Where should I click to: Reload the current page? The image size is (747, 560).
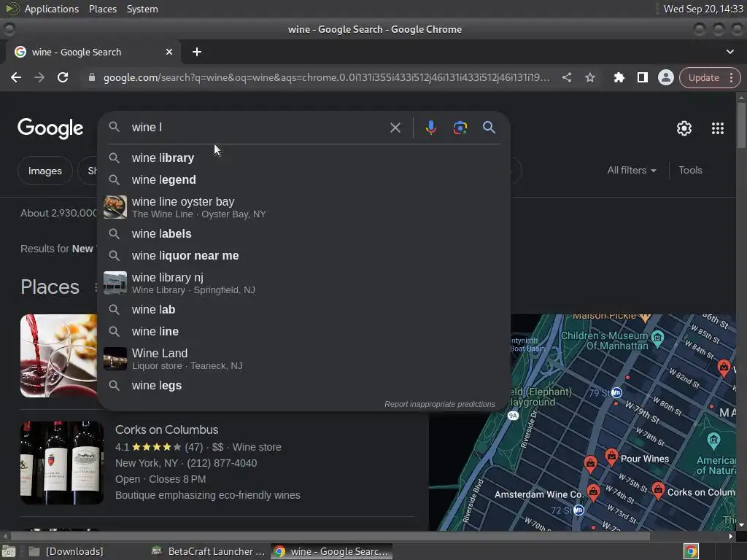(63, 77)
